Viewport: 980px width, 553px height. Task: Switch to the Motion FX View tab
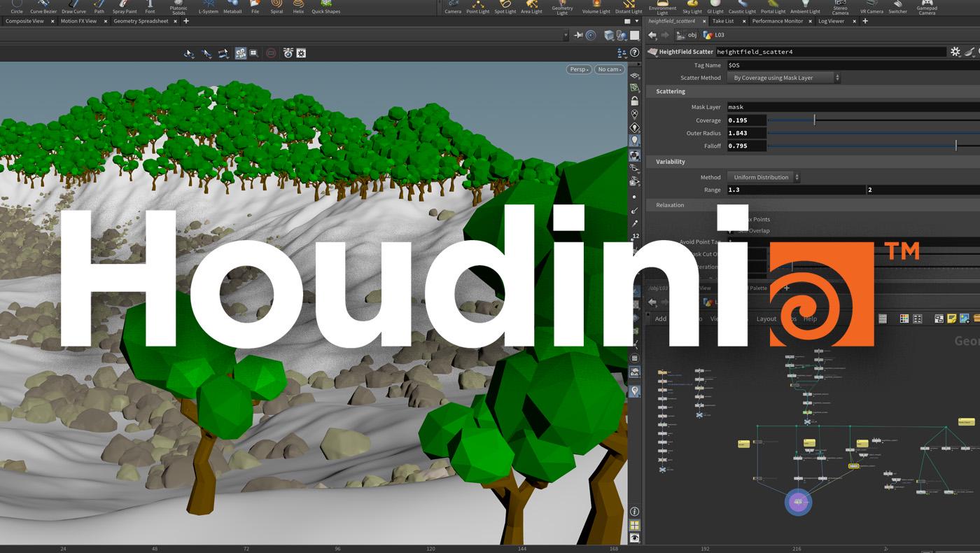coord(78,21)
